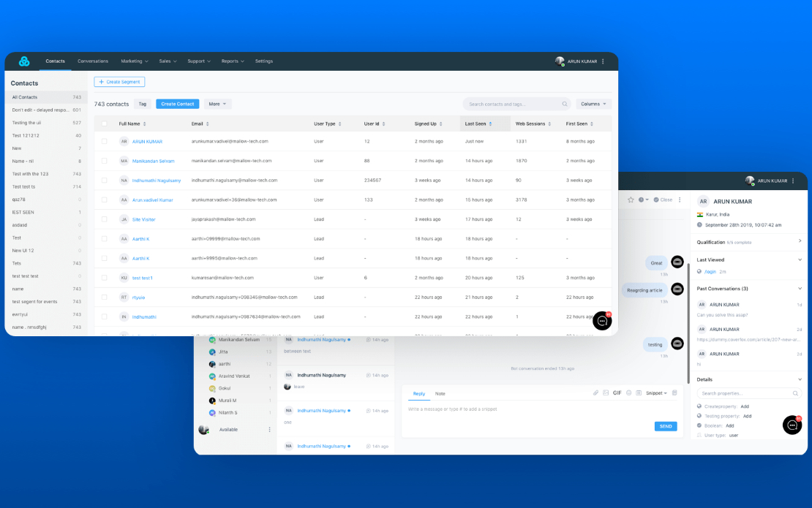This screenshot has height=508, width=812.
Task: Click the search icon in contacts search
Action: tap(565, 104)
